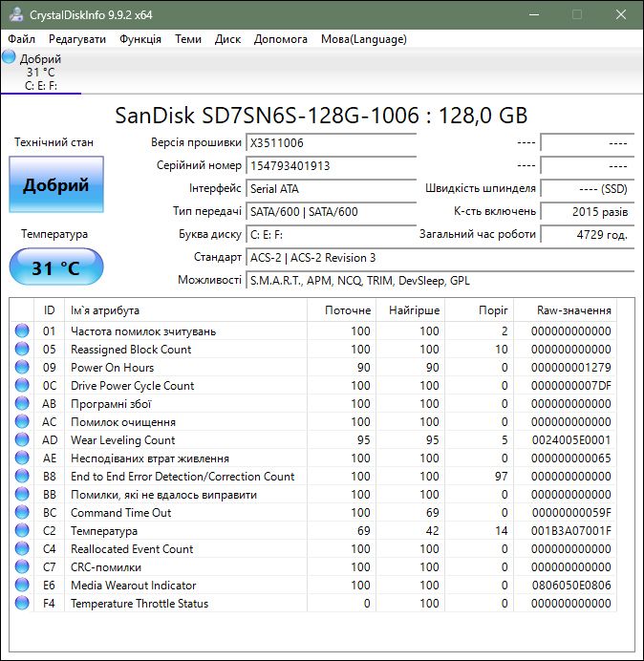Minimize the CrystalDiskInfo window
Image resolution: width=644 pixels, height=661 pixels.
click(x=534, y=14)
